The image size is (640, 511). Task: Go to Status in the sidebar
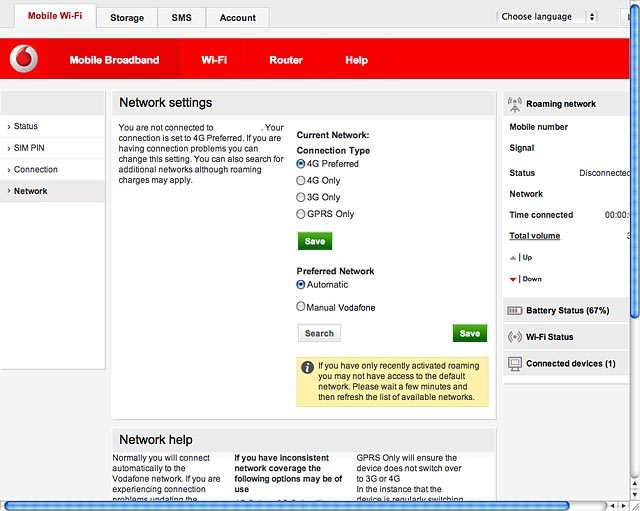tap(52, 127)
